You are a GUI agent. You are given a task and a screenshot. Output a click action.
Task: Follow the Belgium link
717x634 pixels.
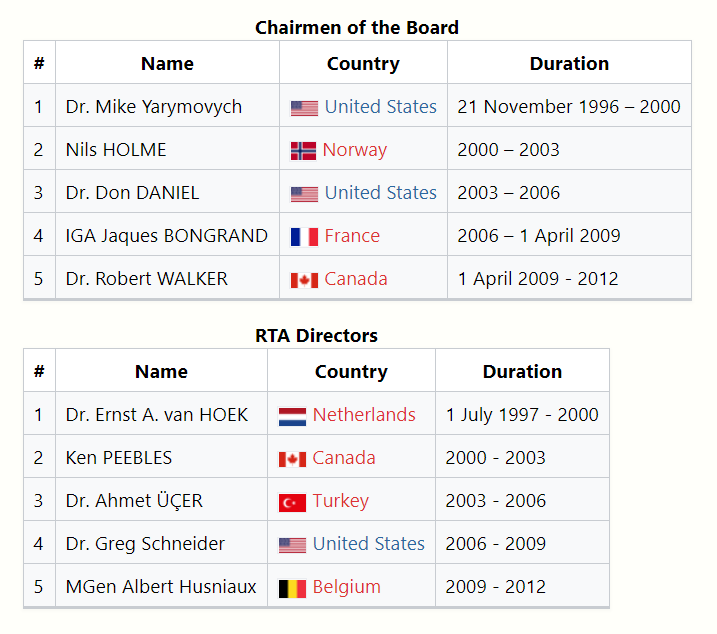tap(346, 586)
